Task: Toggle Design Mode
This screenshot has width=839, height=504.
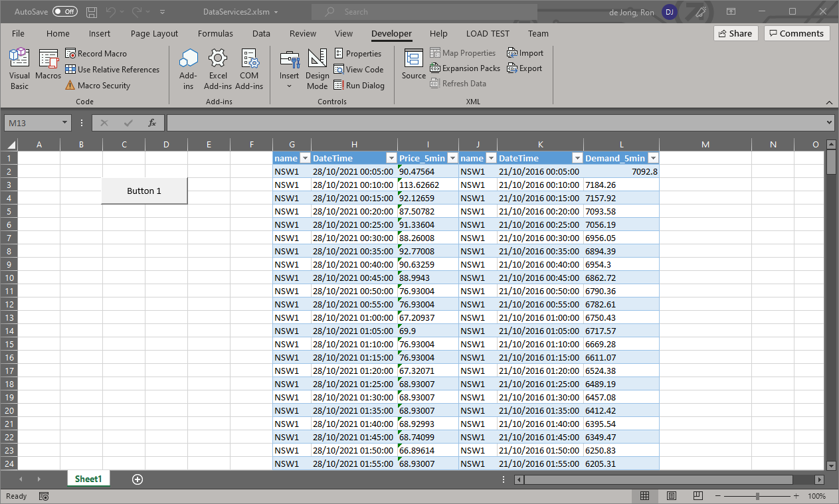Action: click(x=318, y=69)
